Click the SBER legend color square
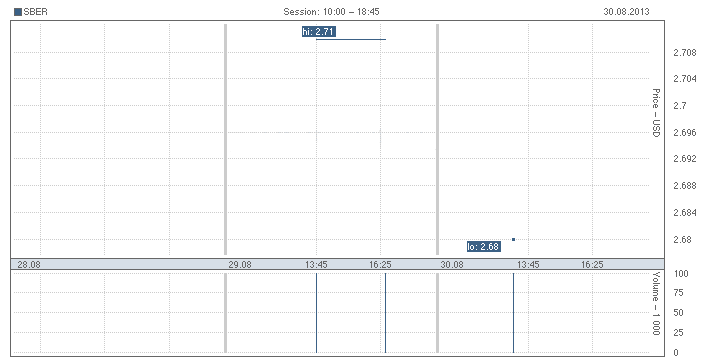This screenshot has height=360, width=718. (18, 12)
